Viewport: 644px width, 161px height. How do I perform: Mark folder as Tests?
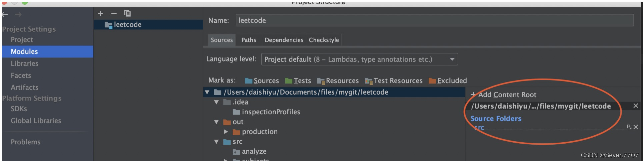[x=298, y=81]
